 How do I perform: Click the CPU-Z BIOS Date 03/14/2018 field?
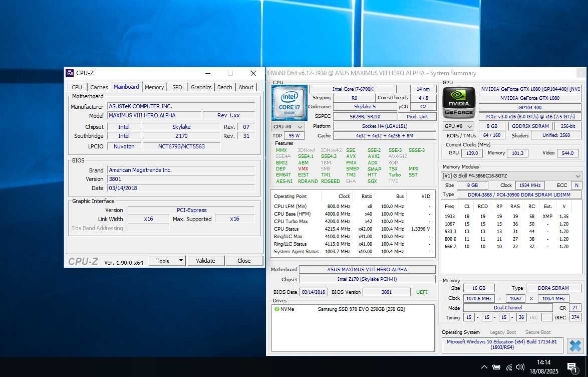tap(181, 188)
